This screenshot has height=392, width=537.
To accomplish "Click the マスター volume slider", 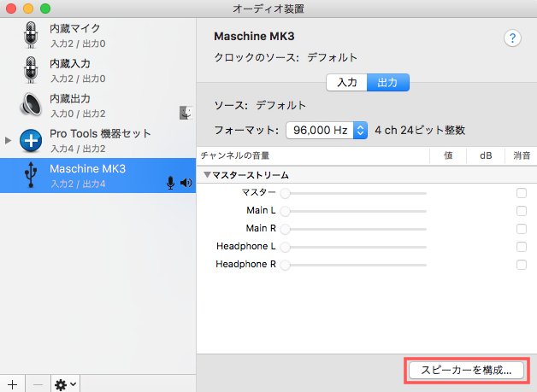I will point(353,193).
